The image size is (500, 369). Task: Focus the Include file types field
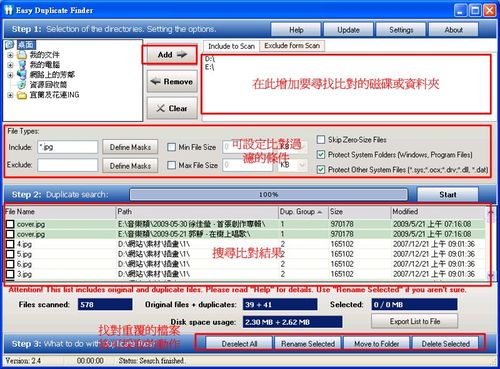coord(68,147)
